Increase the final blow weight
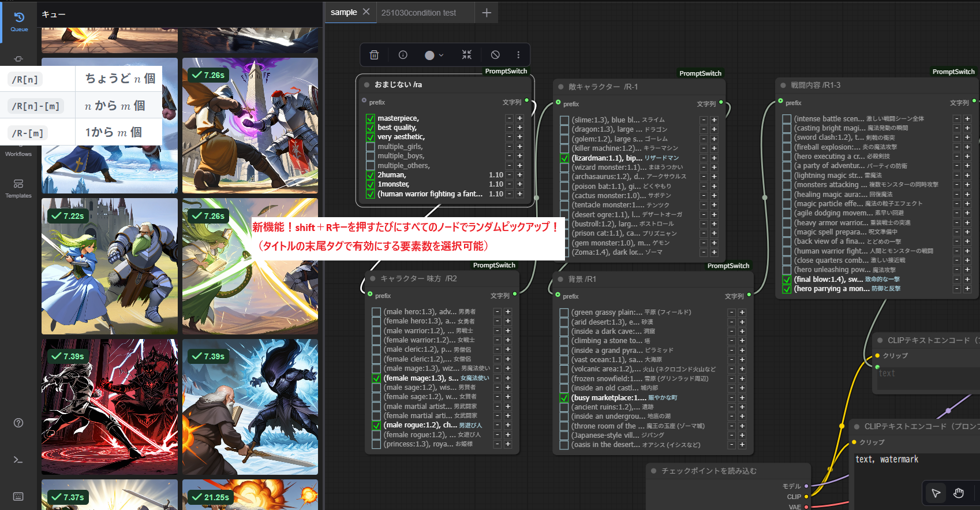This screenshot has height=510, width=980. [x=967, y=280]
